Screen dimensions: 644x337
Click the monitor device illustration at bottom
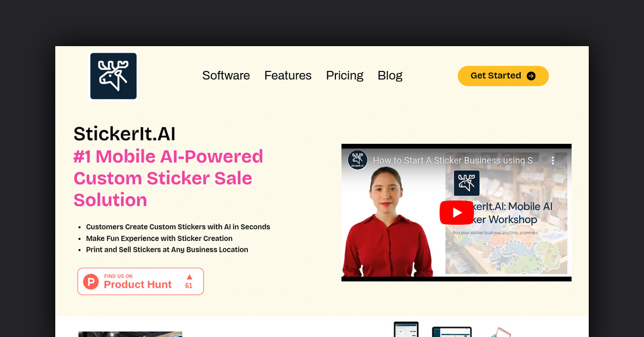(452, 332)
